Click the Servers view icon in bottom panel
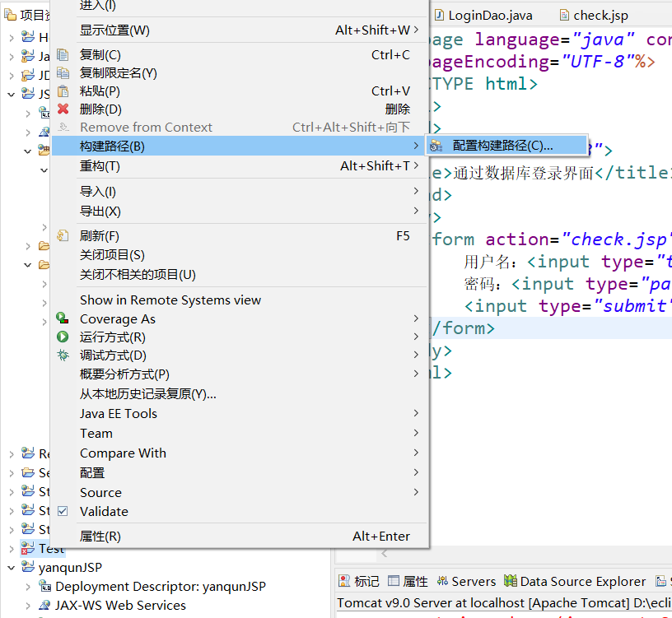Viewport: 672px width, 618px height. point(443,581)
